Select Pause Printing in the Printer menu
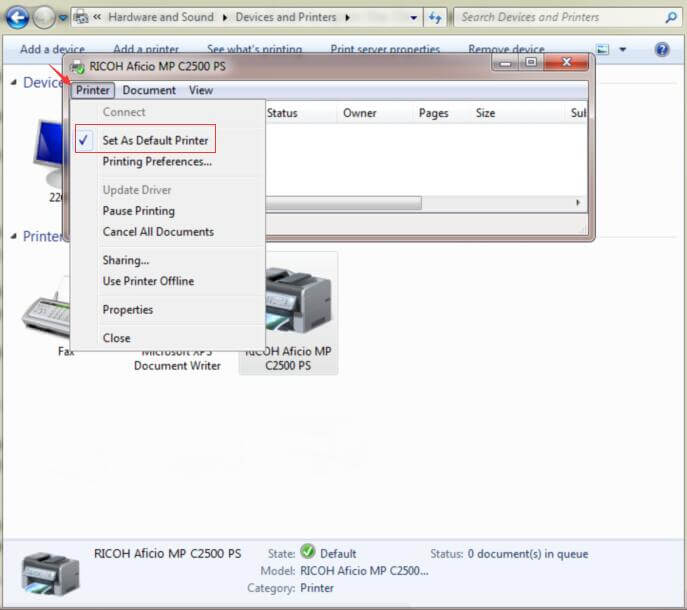Viewport: 687px width, 610px height. [138, 211]
